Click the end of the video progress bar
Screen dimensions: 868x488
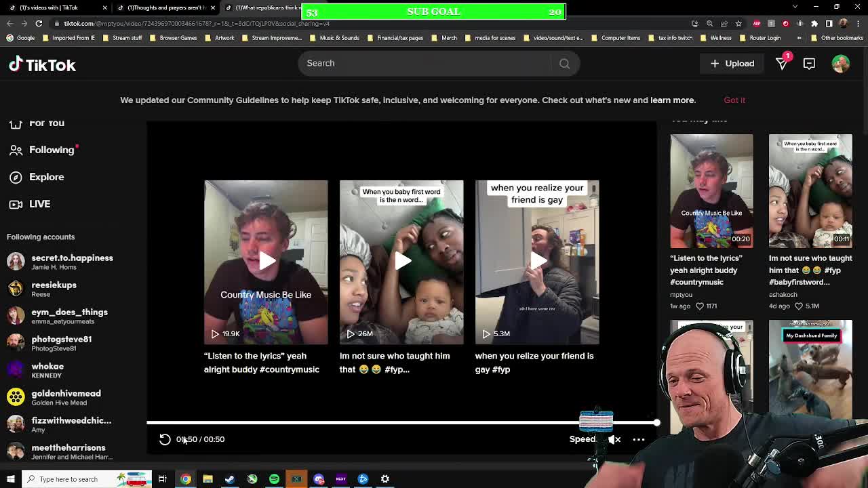656,423
